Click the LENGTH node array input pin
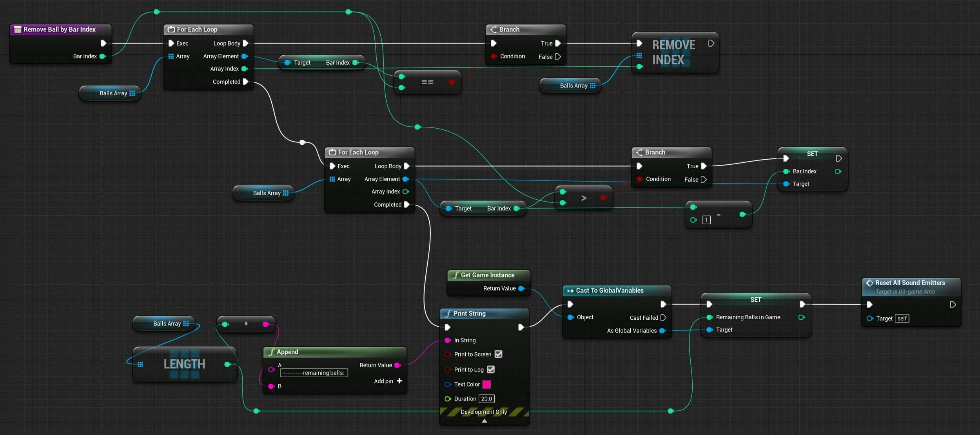 click(140, 364)
